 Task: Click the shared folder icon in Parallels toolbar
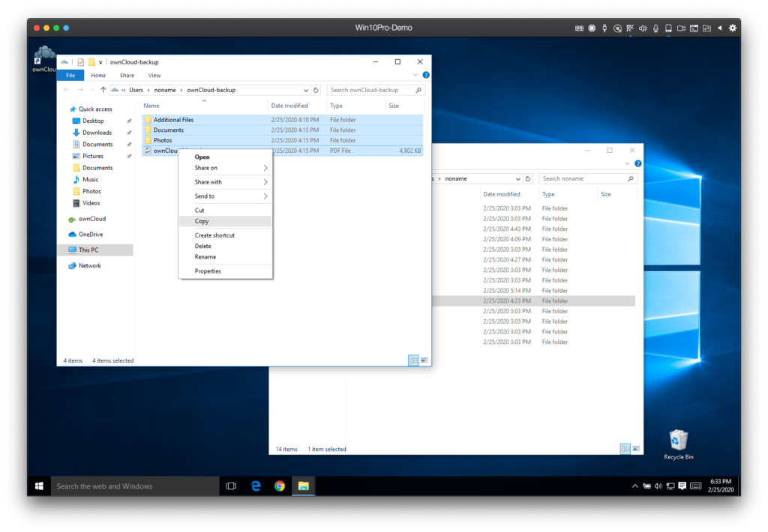(706, 28)
